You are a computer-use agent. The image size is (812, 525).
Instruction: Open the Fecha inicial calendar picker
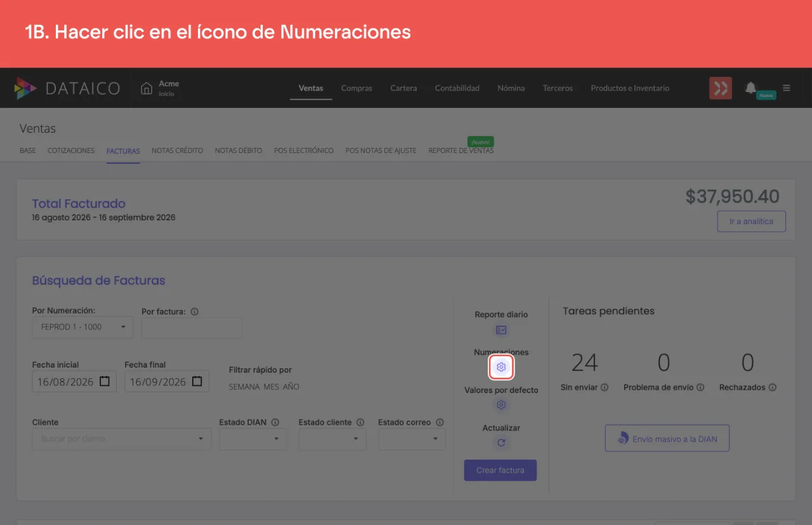point(105,382)
